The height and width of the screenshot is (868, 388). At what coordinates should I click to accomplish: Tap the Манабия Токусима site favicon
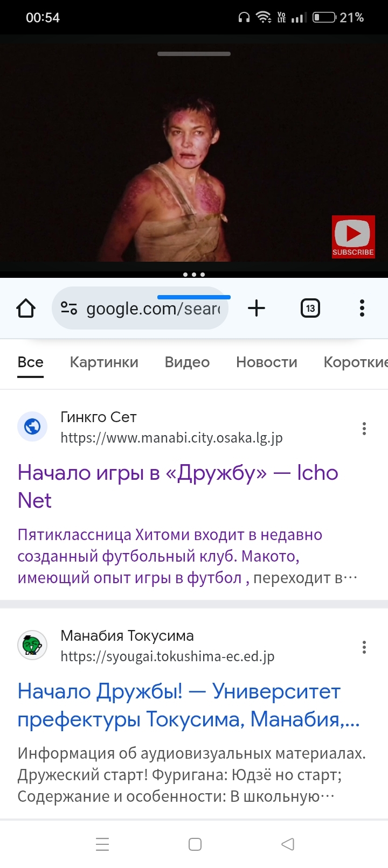[32, 645]
